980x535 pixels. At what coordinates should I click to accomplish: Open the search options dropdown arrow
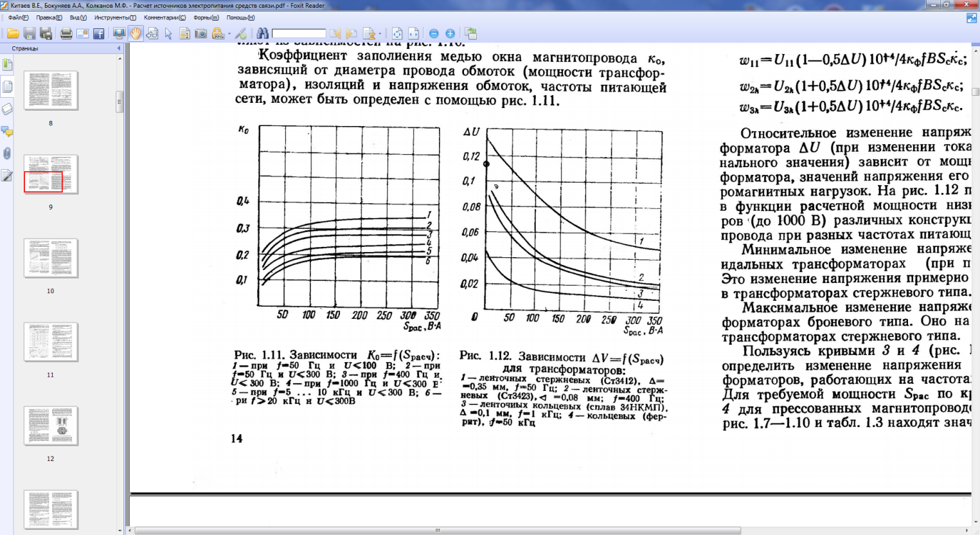(380, 34)
